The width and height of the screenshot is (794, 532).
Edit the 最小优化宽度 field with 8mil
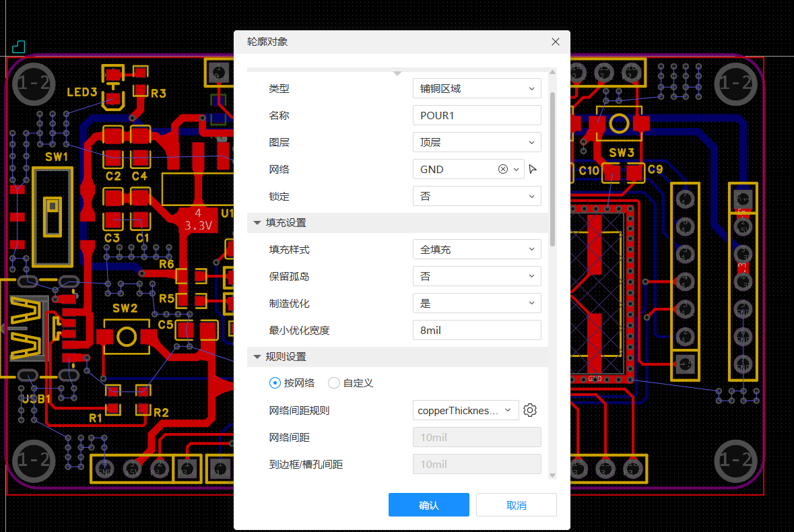pos(477,330)
